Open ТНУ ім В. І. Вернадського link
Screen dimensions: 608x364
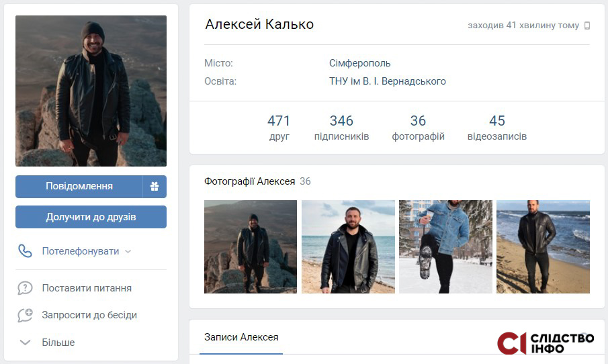[x=388, y=81]
